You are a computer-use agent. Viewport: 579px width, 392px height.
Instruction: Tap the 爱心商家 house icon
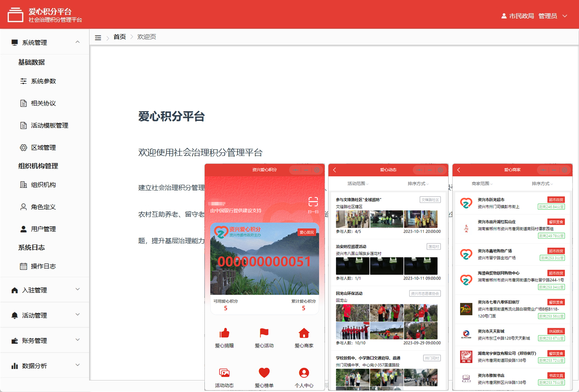[x=304, y=333]
